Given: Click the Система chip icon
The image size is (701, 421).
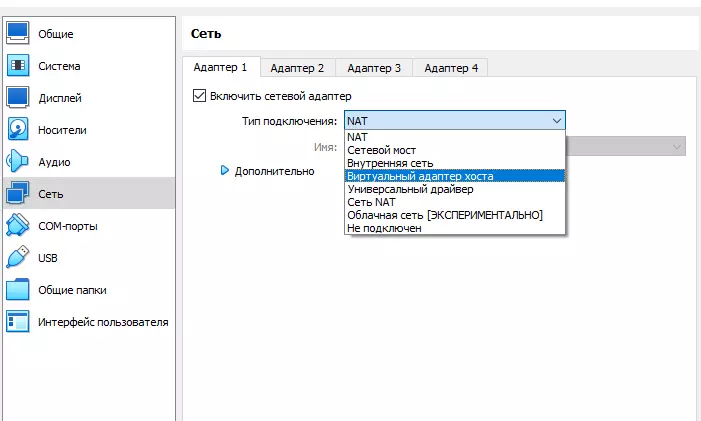Looking at the screenshot, I should 18,65.
